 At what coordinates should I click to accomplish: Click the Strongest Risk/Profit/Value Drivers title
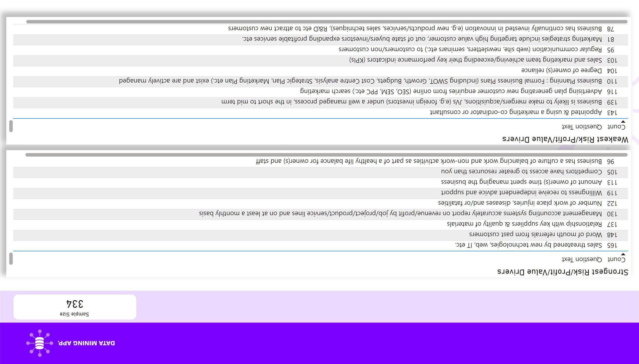click(x=563, y=272)
